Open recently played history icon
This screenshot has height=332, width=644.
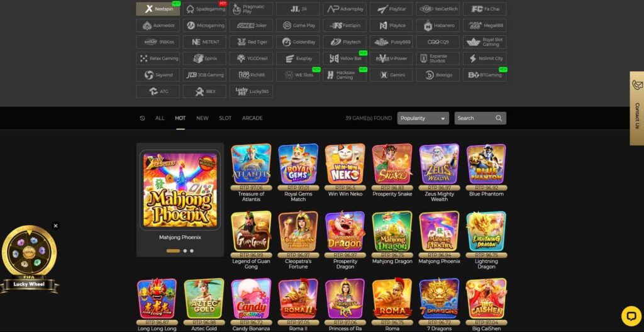142,118
